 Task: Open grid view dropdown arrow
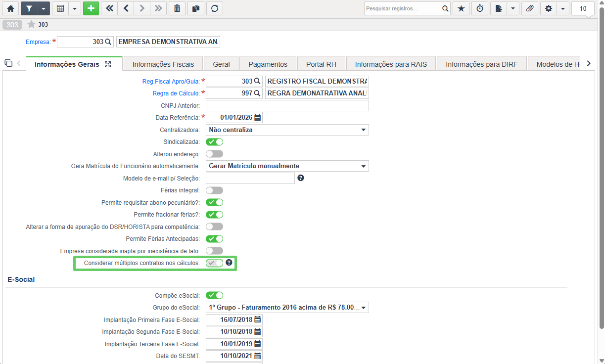click(x=75, y=8)
